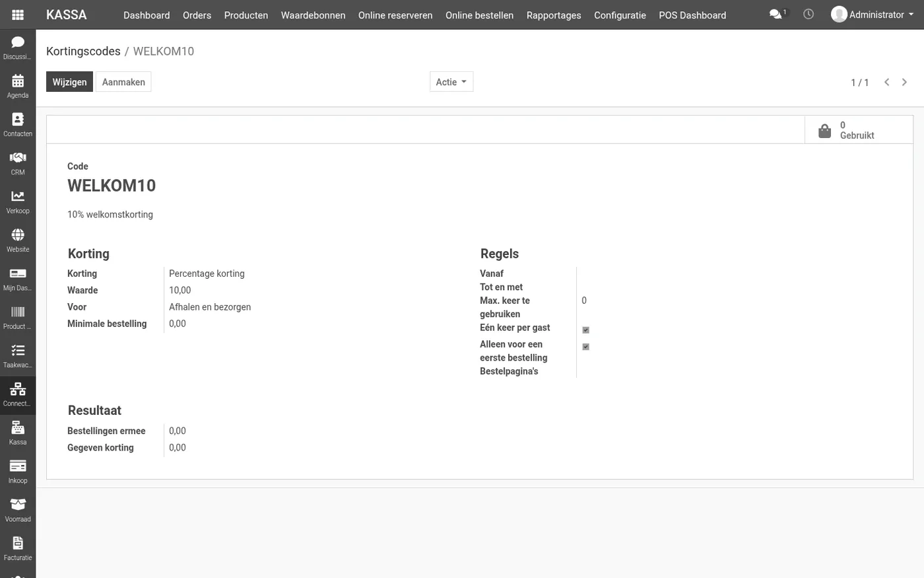
Task: Open Contacten app in sidebar
Action: coord(18,125)
